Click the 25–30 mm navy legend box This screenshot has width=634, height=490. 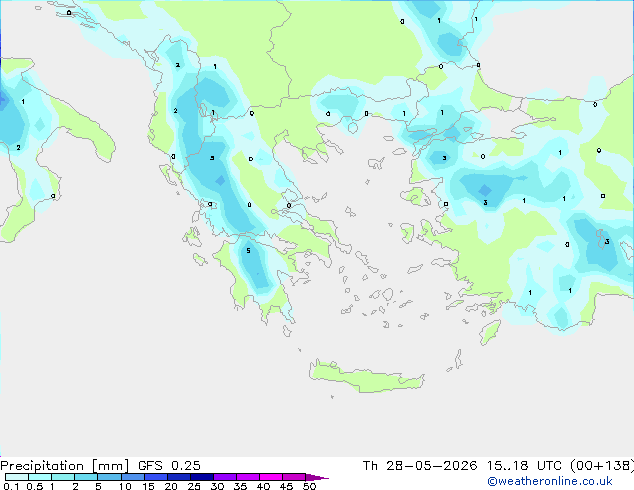pyautogui.click(x=201, y=477)
